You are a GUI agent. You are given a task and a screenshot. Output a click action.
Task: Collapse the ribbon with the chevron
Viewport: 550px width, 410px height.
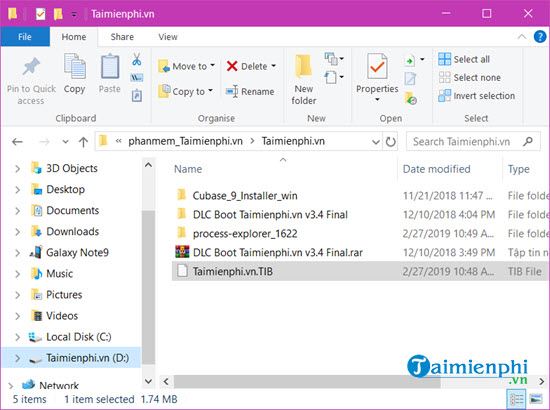point(522,36)
